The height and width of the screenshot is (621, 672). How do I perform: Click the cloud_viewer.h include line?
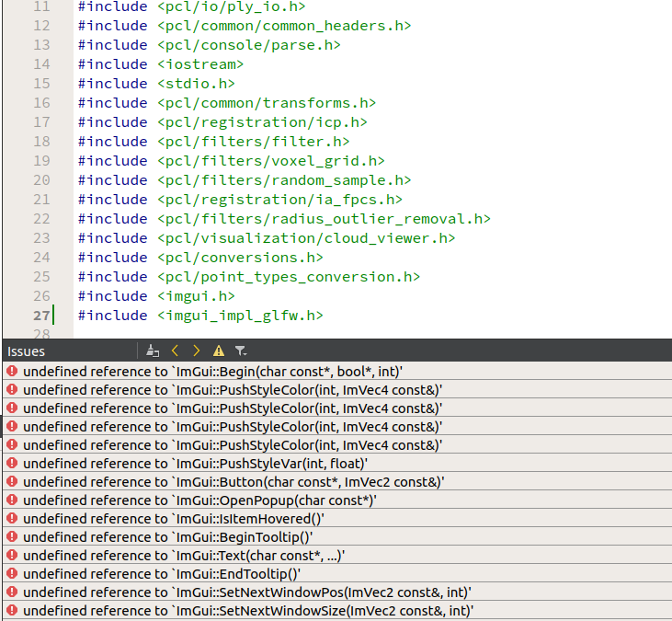click(267, 238)
